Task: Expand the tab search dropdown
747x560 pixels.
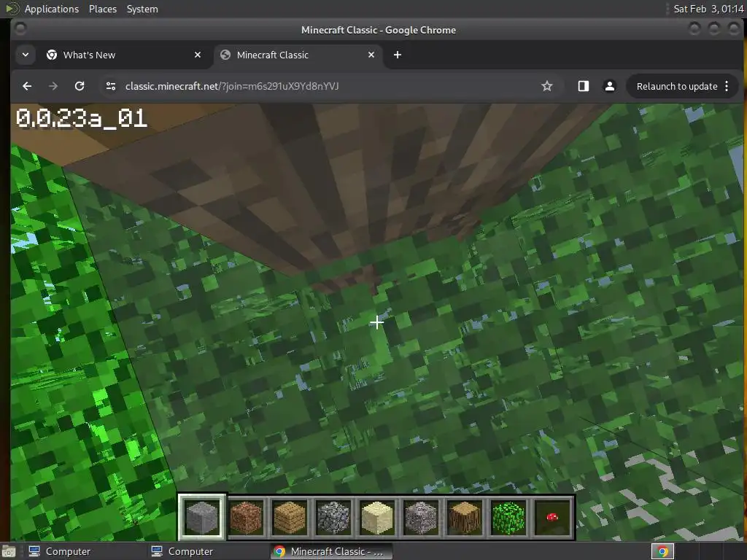Action: [26, 55]
